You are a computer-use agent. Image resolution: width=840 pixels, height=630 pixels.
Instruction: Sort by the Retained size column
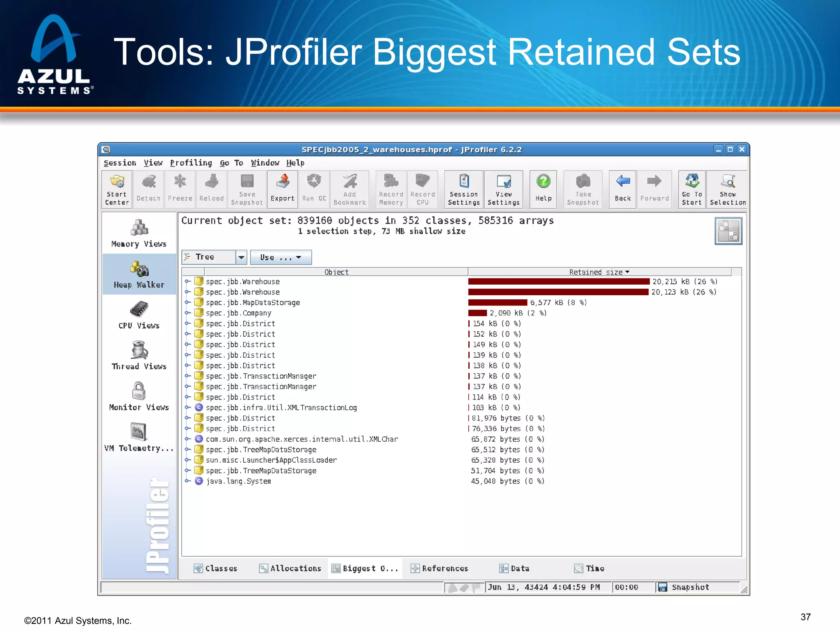coord(599,272)
